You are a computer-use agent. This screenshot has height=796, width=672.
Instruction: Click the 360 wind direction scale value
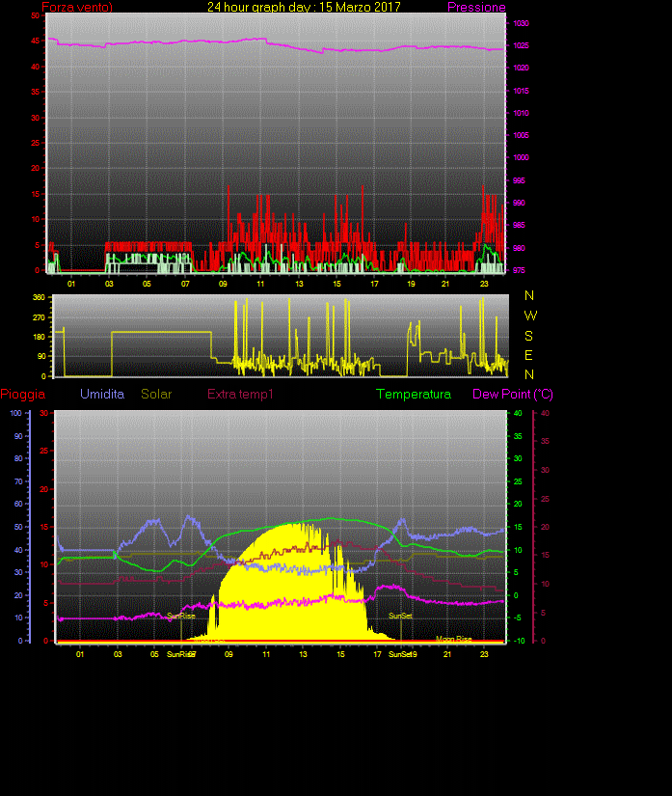40,297
